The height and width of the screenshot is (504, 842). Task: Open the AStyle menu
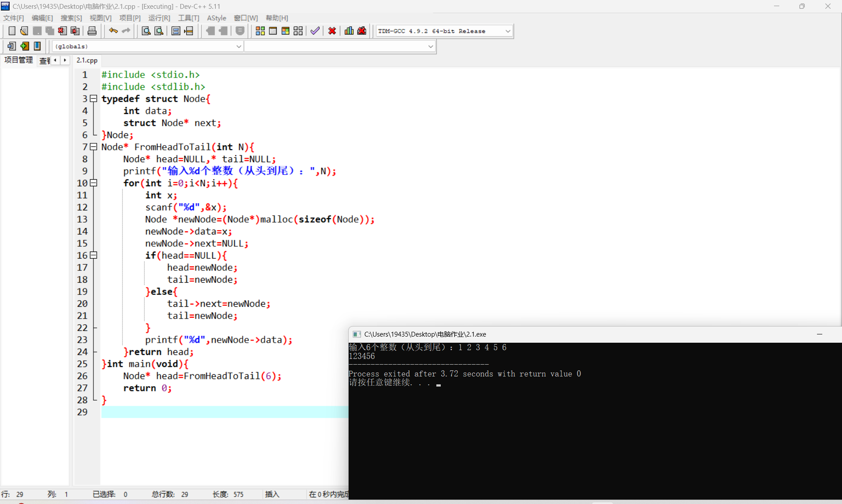click(216, 18)
